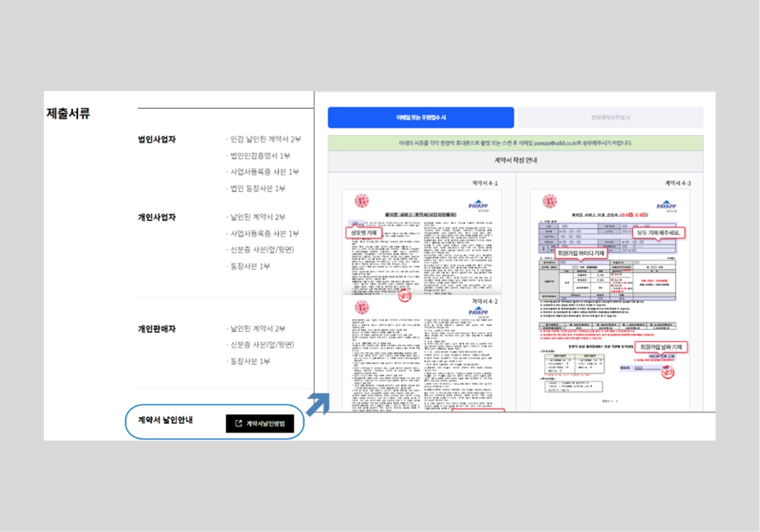Select the 개인사업자 category label
The width and height of the screenshot is (760, 532).
pos(156,217)
